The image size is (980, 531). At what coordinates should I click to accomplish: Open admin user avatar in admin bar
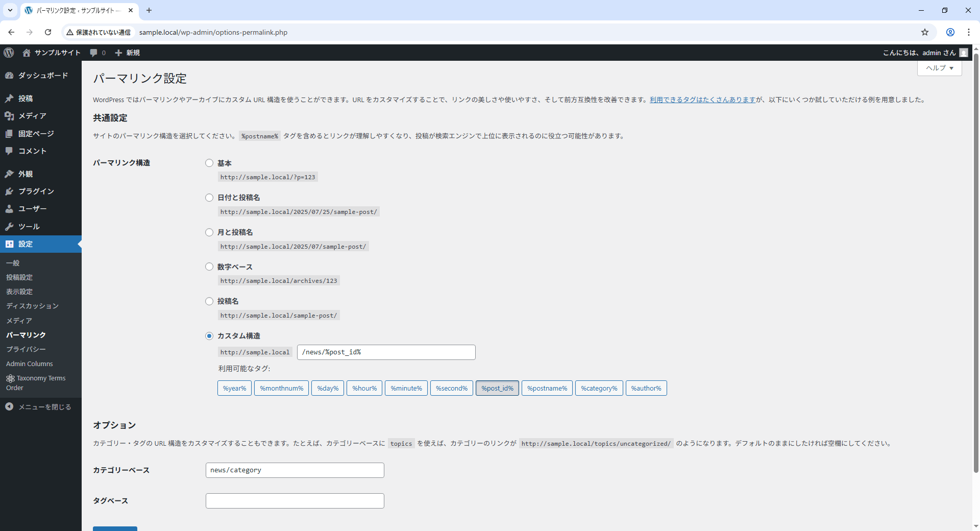click(x=964, y=53)
